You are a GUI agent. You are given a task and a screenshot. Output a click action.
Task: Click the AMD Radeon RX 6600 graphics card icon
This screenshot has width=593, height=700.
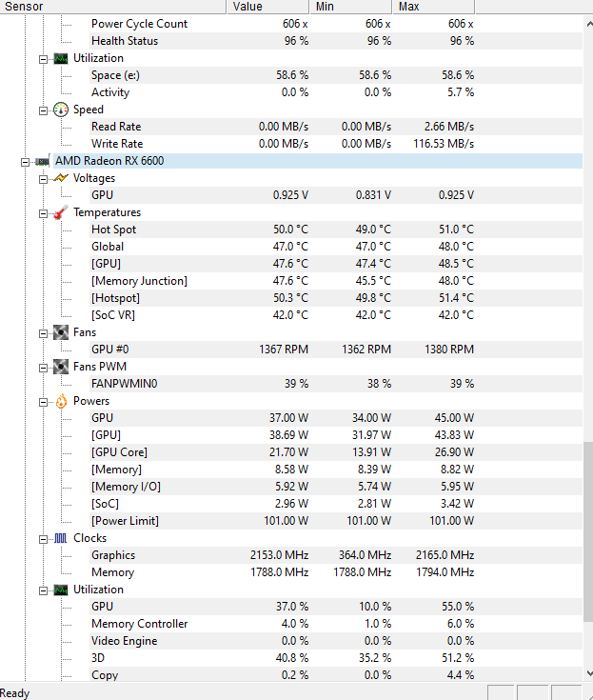pyautogui.click(x=43, y=161)
